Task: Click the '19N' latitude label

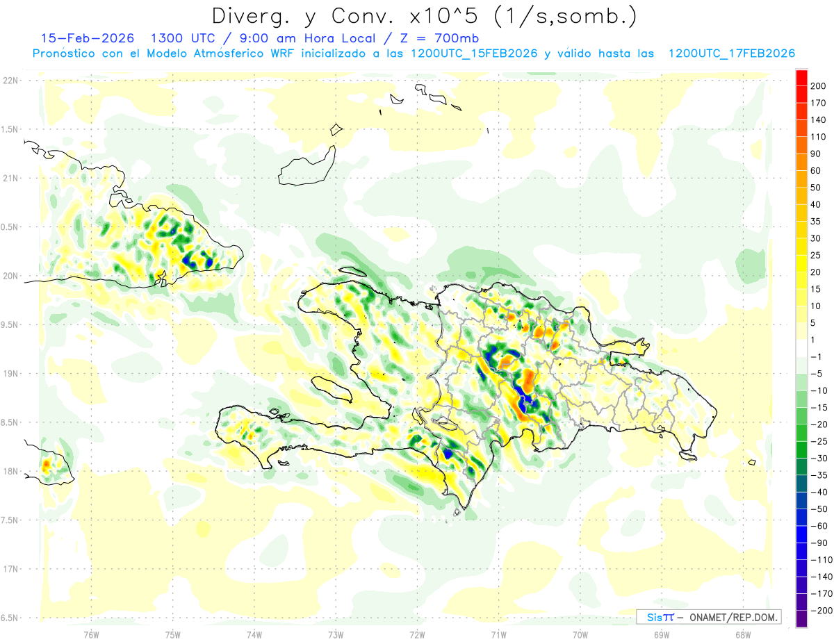Action: [x=10, y=374]
